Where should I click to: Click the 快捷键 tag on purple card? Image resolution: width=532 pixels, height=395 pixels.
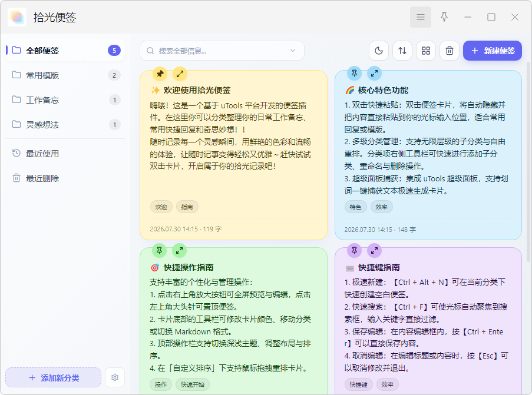point(359,384)
